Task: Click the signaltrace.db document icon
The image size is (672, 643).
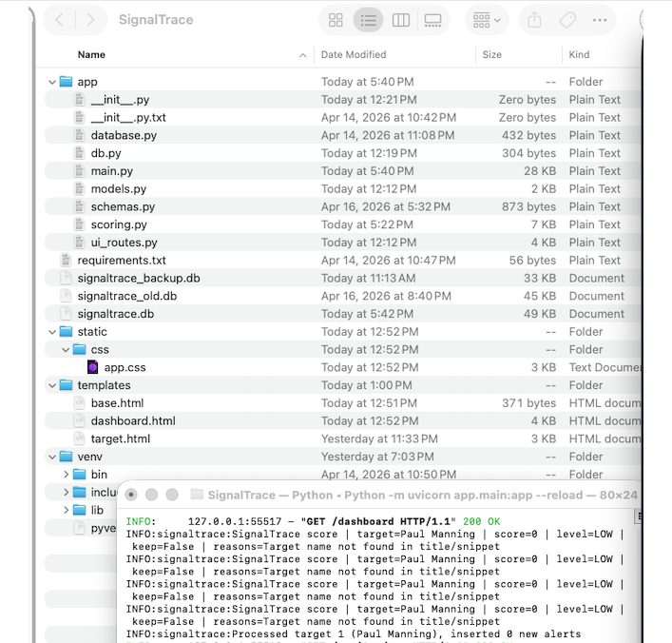Action: coord(66,314)
